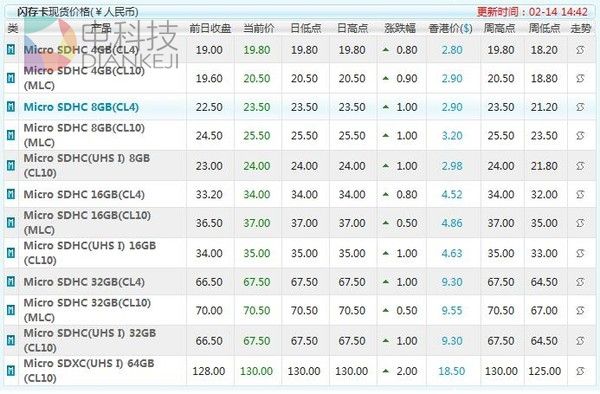Screen dimensions: 600x394
Task: Click the category icon beside Micro SDHC 4GB(CL10)(MLC)
Action: point(11,78)
